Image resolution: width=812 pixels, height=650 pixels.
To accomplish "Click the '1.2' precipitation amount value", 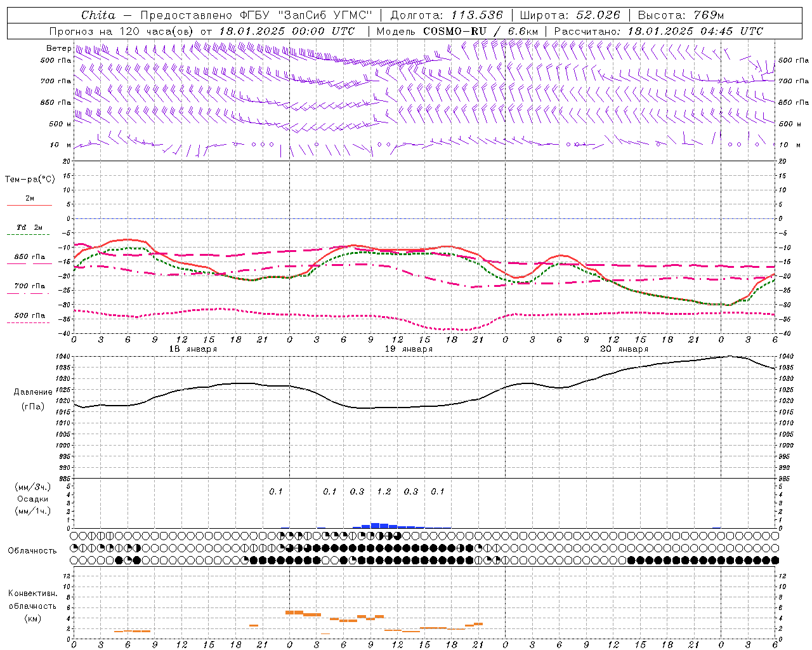I will tap(384, 491).
